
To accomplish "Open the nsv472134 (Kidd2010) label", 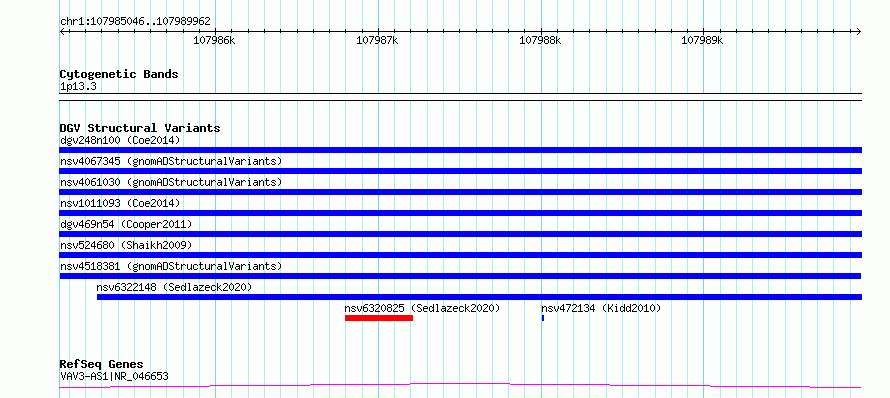I will coord(601,308).
